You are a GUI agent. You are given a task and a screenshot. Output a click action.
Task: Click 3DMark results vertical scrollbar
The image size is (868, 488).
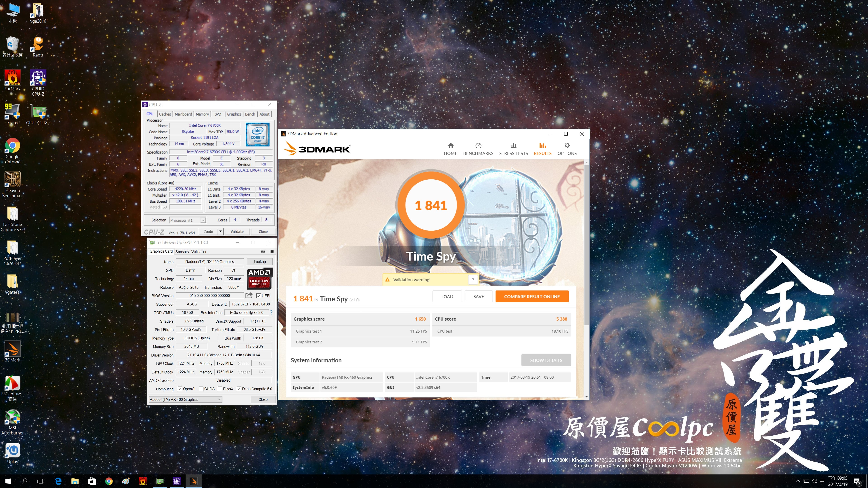tap(587, 245)
